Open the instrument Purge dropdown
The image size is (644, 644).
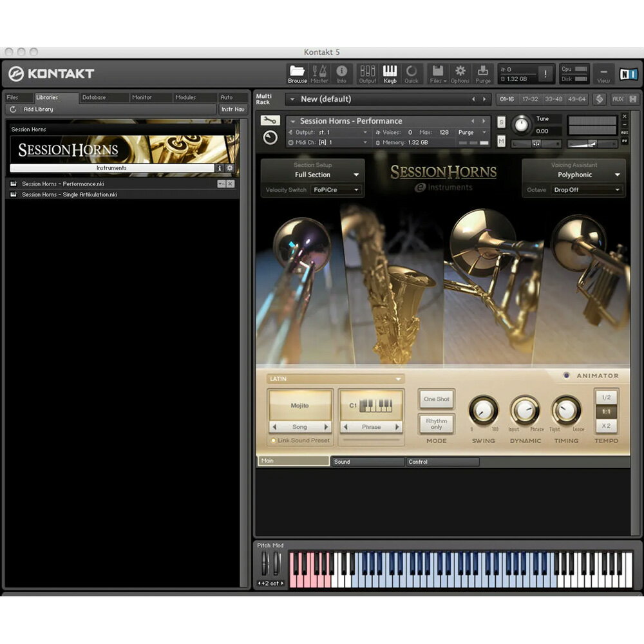(472, 132)
